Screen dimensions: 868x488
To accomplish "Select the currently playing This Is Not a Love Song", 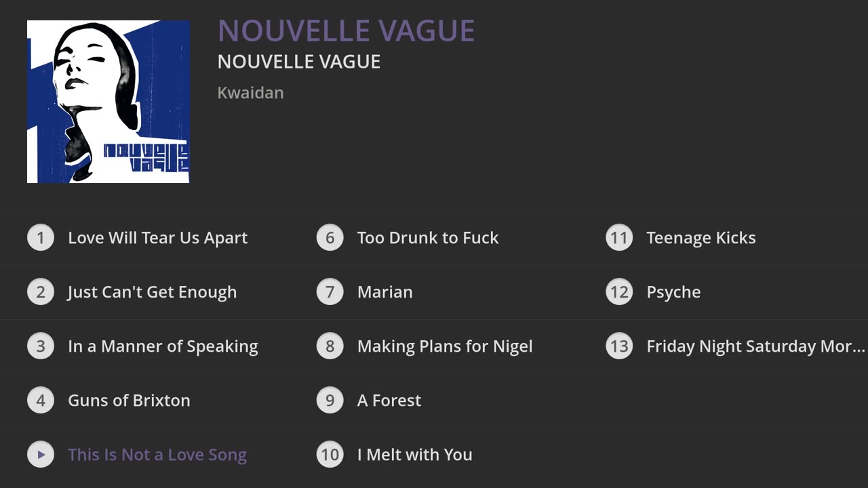I will click(x=157, y=455).
